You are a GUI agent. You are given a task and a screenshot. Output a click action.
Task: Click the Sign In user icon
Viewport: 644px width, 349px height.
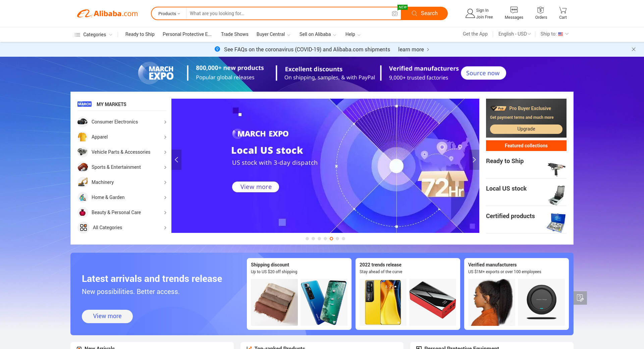point(470,13)
